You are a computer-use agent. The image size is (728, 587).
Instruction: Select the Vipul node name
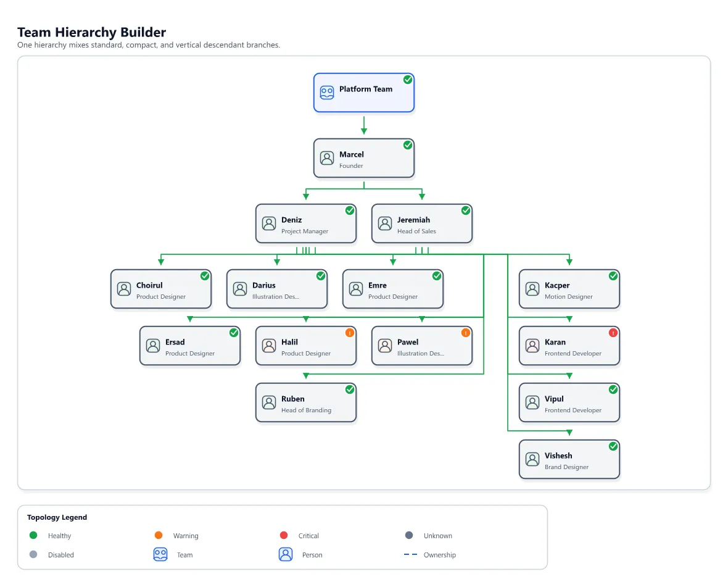coord(555,399)
